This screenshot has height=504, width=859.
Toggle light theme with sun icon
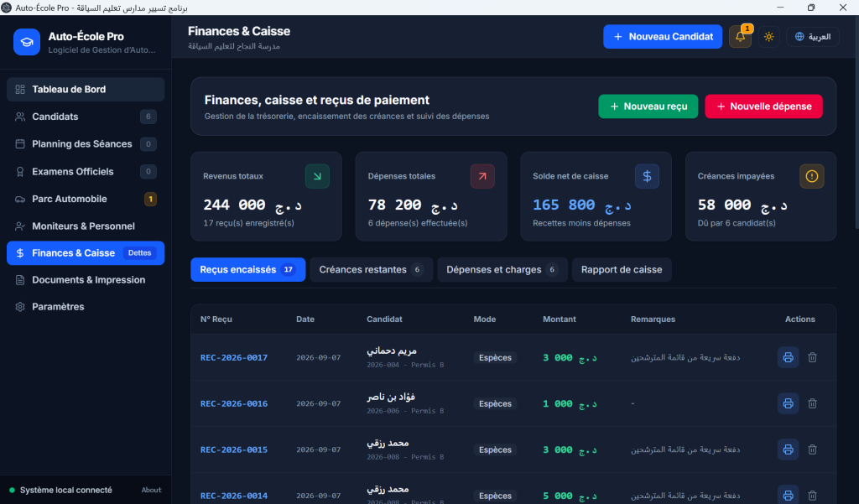(x=768, y=37)
